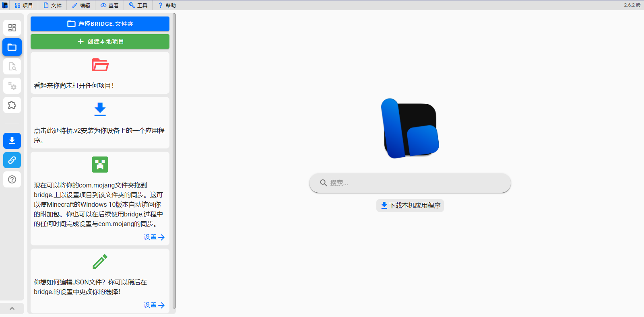Click the blue link chain sidebar icon
The width and height of the screenshot is (644, 317).
coord(12,160)
